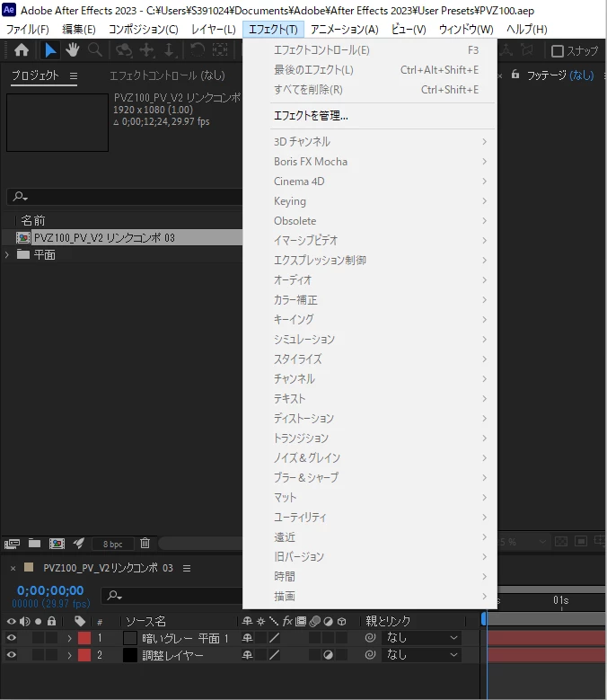Image resolution: width=607 pixels, height=700 pixels.
Task: Click the project panel search field
Action: (x=125, y=197)
